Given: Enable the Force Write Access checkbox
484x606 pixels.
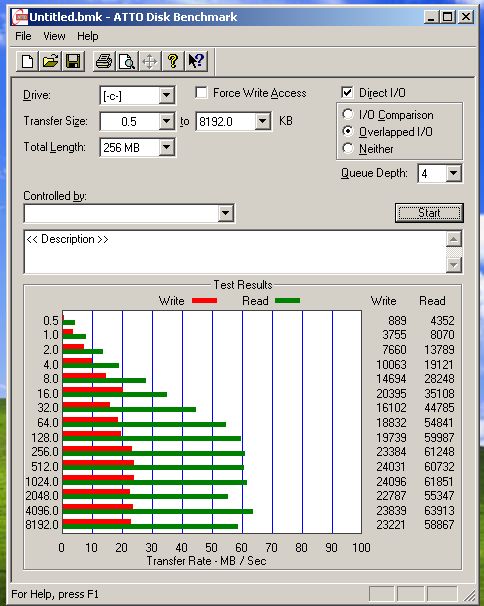Looking at the screenshot, I should pyautogui.click(x=201, y=93).
